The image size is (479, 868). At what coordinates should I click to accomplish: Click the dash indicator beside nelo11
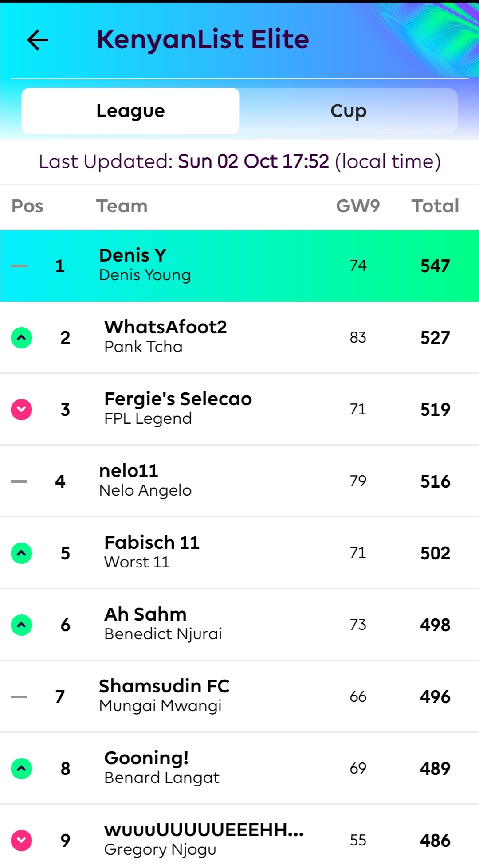click(x=19, y=481)
